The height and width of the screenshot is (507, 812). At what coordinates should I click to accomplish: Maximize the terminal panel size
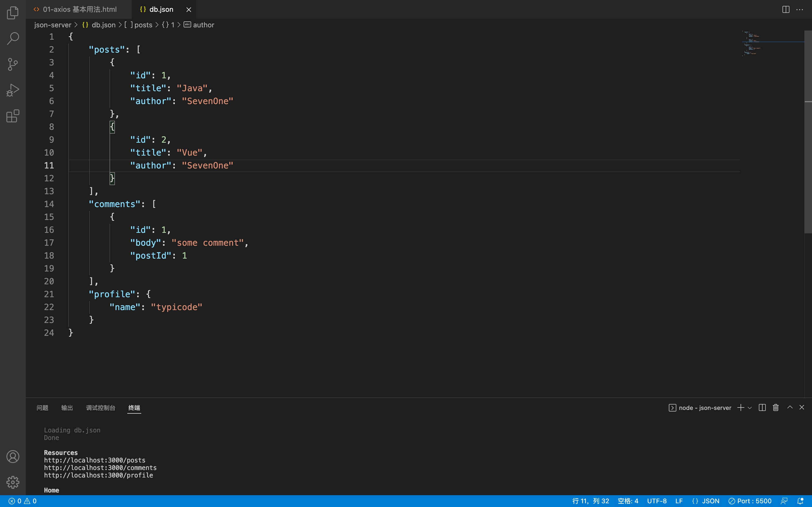coord(790,407)
